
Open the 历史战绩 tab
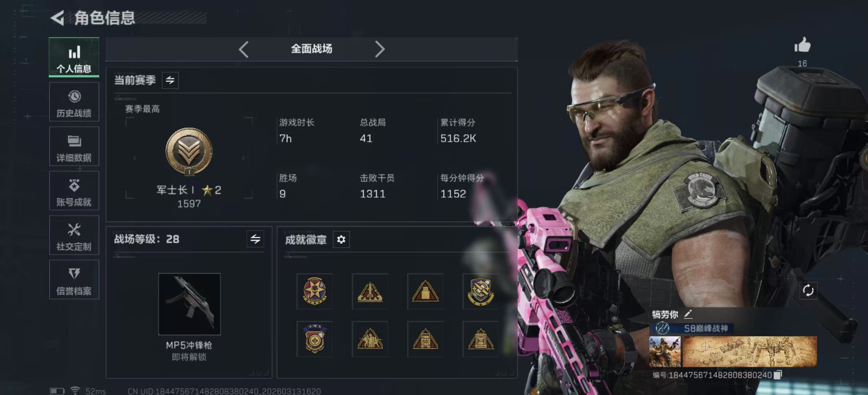click(x=74, y=102)
